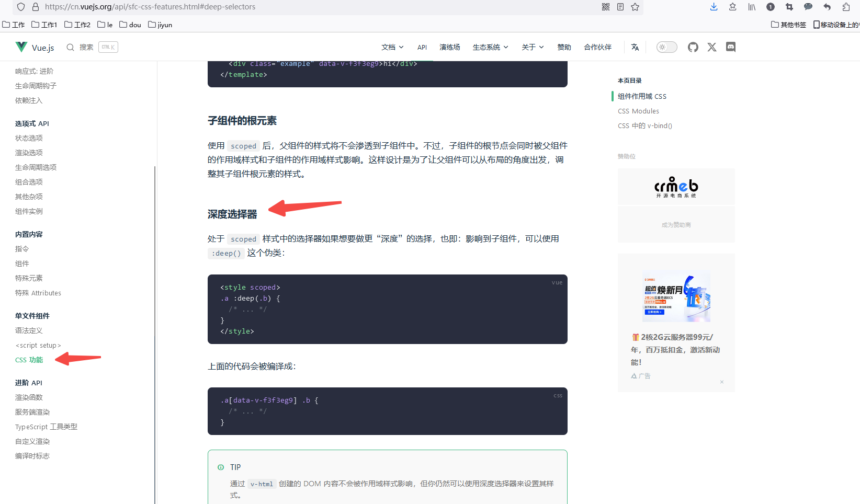Bookmark this page with the star icon
860x504 pixels.
pos(635,7)
